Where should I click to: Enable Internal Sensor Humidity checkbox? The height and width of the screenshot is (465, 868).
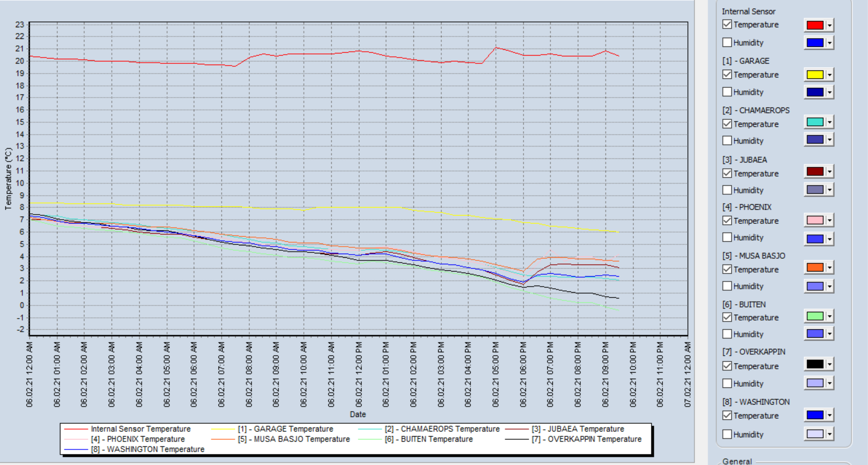pyautogui.click(x=727, y=42)
